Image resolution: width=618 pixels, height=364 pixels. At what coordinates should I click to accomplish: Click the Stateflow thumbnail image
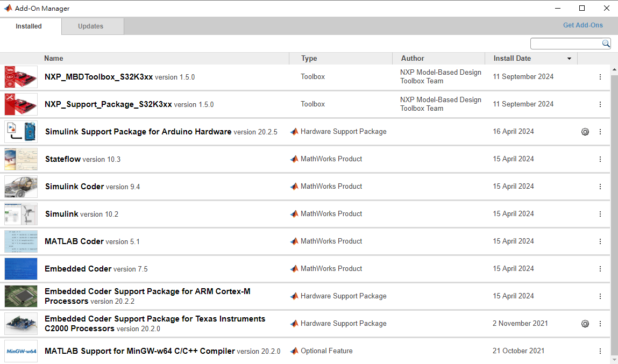click(x=21, y=159)
